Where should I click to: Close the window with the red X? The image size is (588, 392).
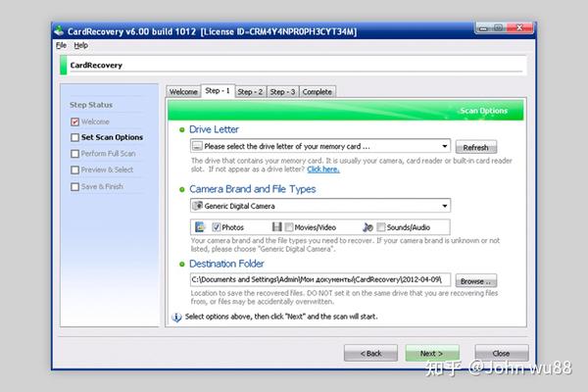pyautogui.click(x=519, y=28)
